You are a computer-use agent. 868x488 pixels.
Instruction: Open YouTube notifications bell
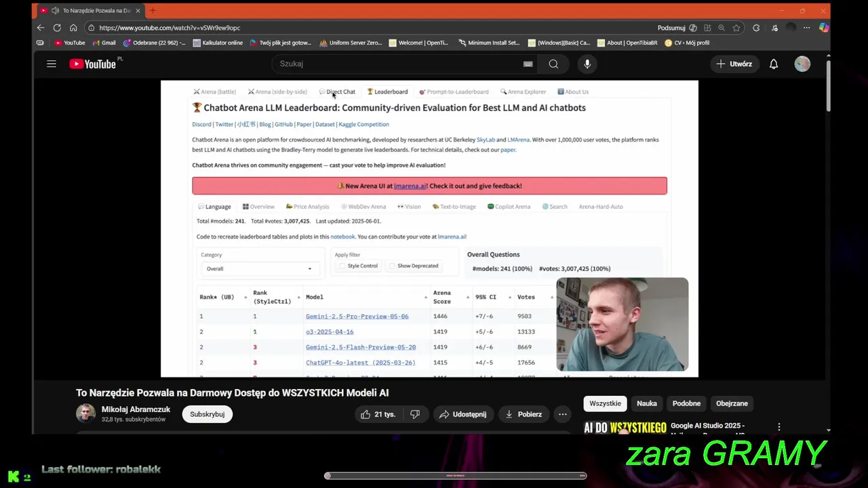click(774, 64)
